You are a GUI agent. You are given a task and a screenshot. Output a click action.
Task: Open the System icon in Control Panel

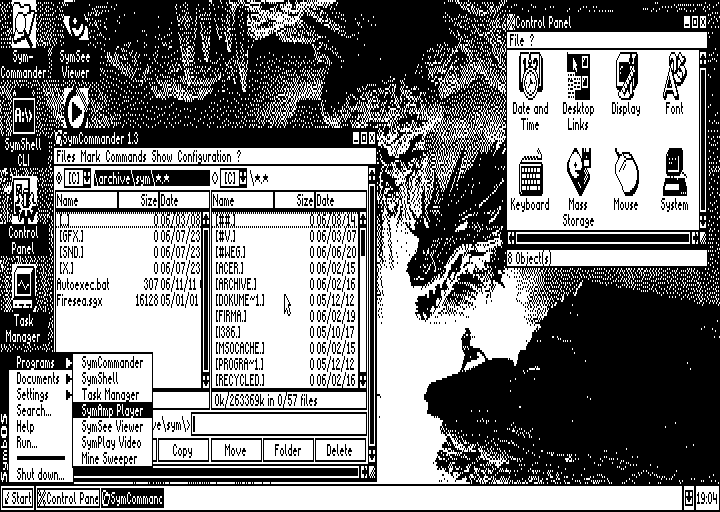pos(675,178)
